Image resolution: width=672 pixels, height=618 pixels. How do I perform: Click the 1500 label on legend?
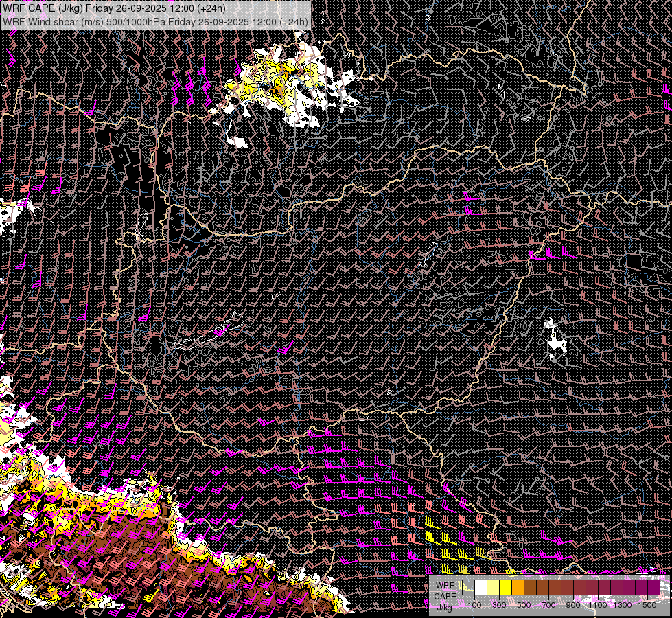coord(647,605)
